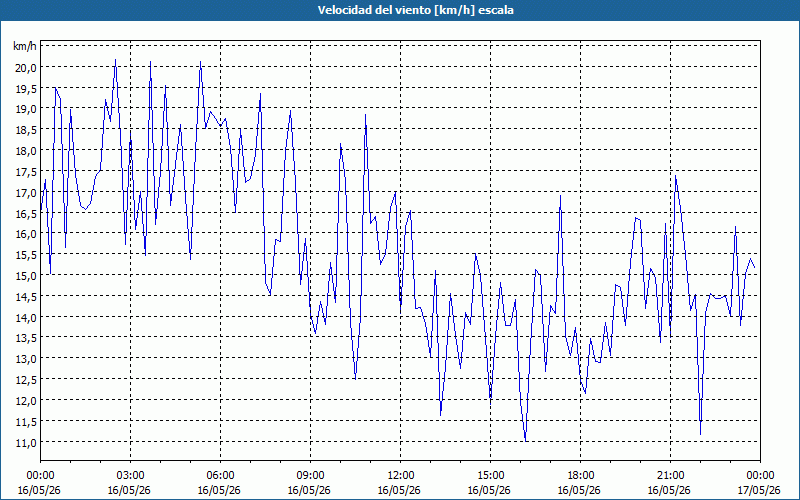Click the 17,0 y-axis label
800x500 pixels.
[x=26, y=192]
